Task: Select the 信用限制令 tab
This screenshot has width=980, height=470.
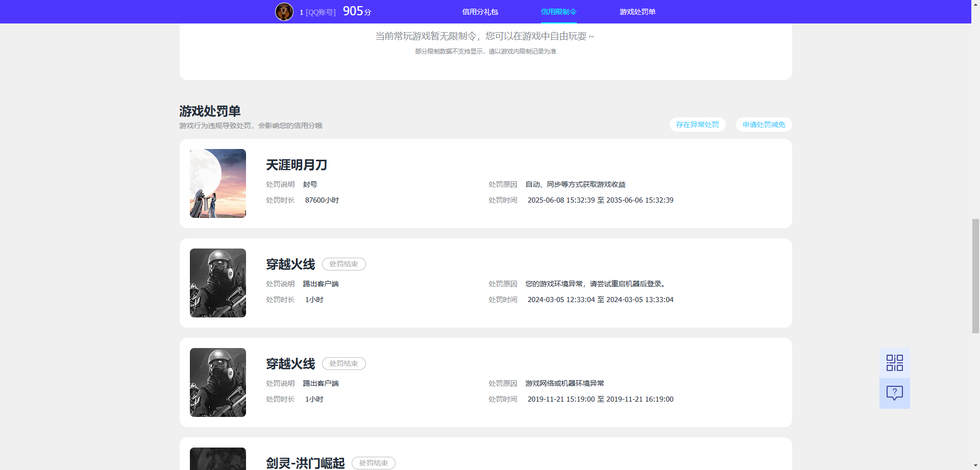Action: (558, 11)
